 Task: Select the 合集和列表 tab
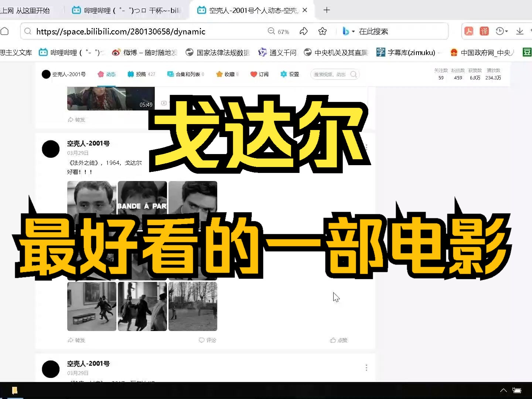[x=185, y=74]
